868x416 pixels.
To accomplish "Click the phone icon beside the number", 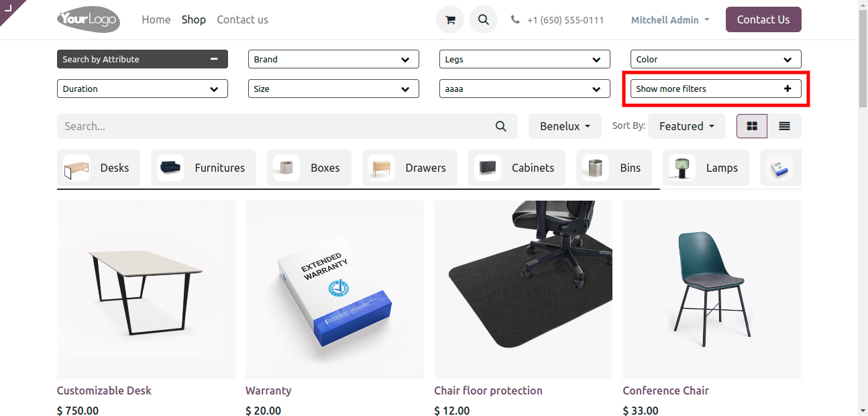I will coord(515,20).
